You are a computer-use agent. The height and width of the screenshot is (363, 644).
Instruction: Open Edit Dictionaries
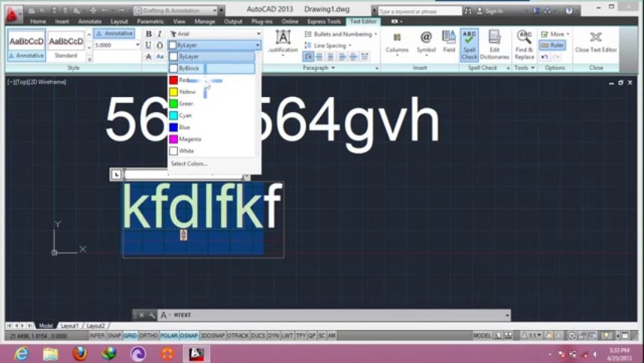pos(494,44)
